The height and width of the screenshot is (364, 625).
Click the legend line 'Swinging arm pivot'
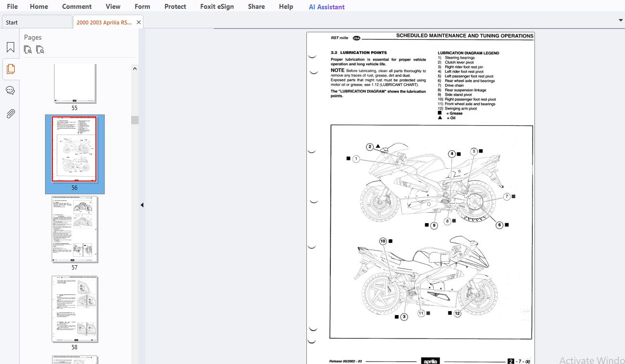pos(461,109)
